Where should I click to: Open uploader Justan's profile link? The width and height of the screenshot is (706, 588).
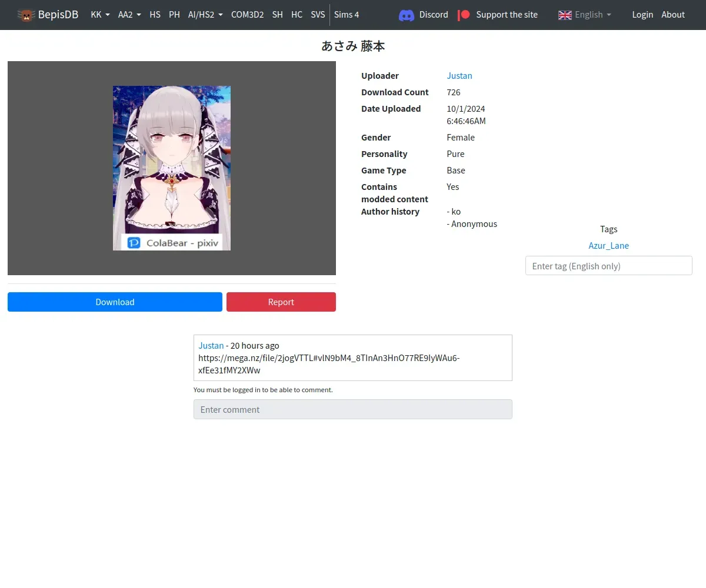click(x=459, y=76)
